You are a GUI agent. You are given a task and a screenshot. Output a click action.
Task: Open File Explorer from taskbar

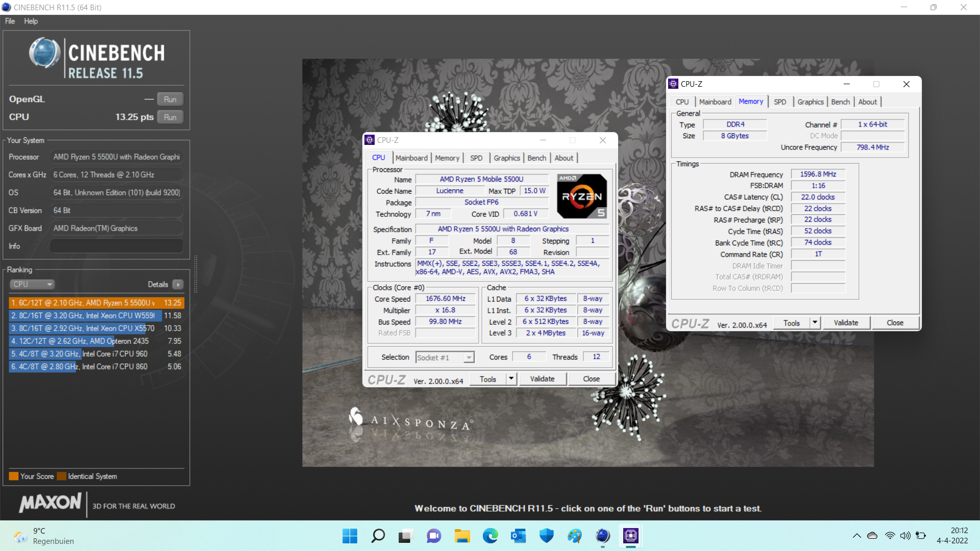click(462, 536)
